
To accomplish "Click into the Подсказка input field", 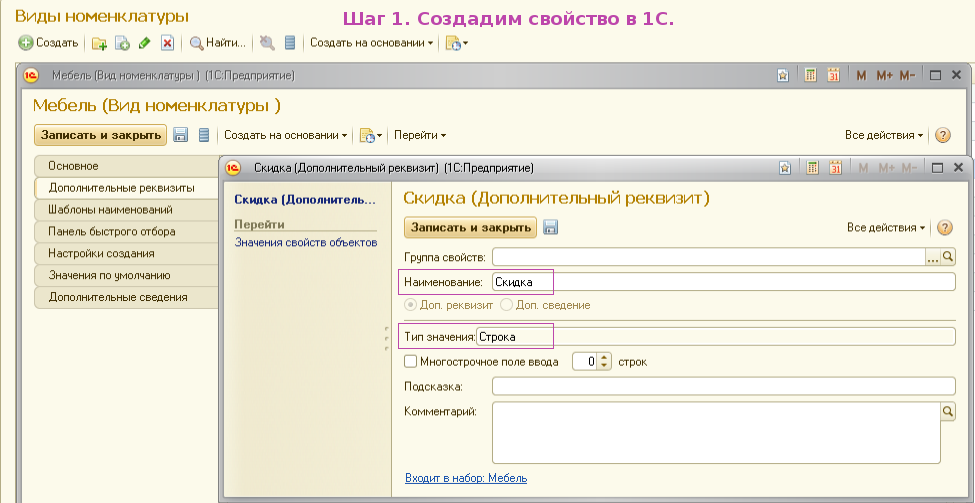I will [723, 386].
